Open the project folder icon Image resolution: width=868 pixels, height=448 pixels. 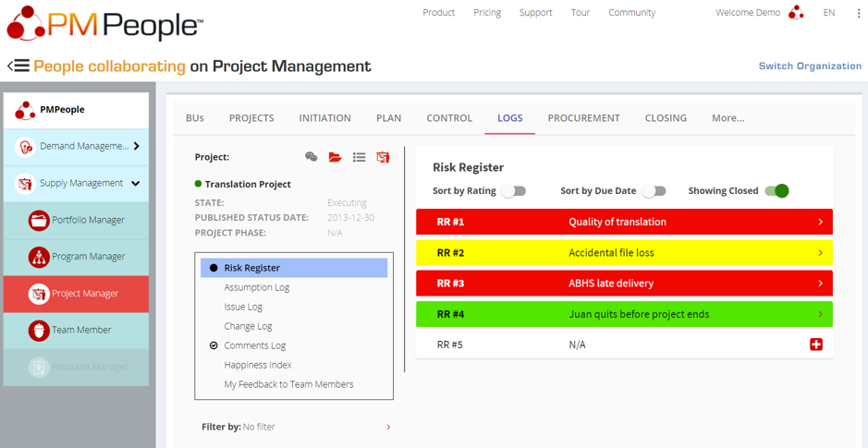tap(335, 157)
